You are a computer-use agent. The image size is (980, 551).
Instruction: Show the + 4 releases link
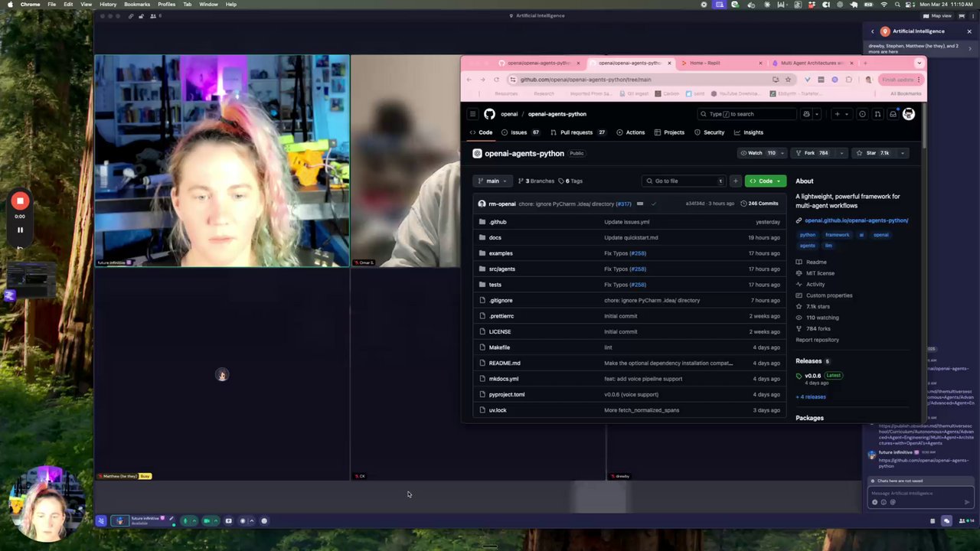point(811,396)
